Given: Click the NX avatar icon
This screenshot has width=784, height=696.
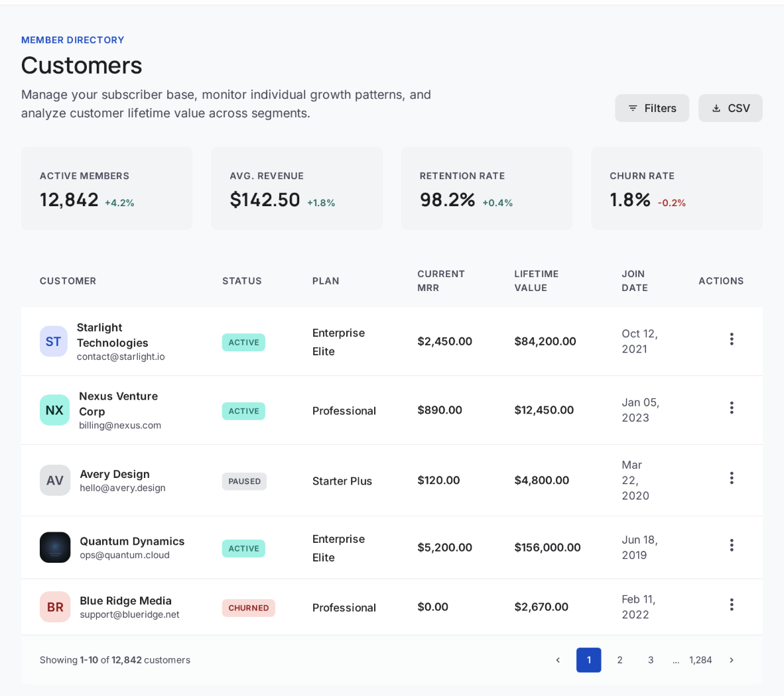Looking at the screenshot, I should (x=54, y=410).
